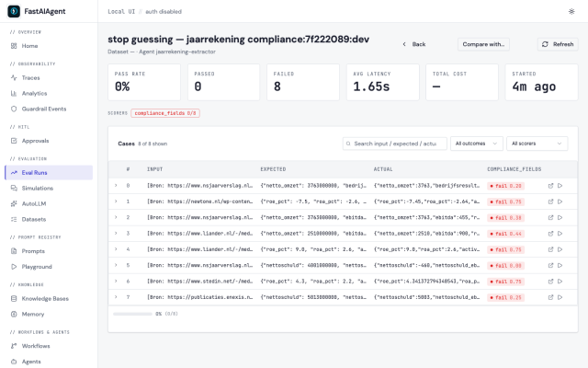The width and height of the screenshot is (588, 368).
Task: Expand case row 6
Action: tap(116, 282)
